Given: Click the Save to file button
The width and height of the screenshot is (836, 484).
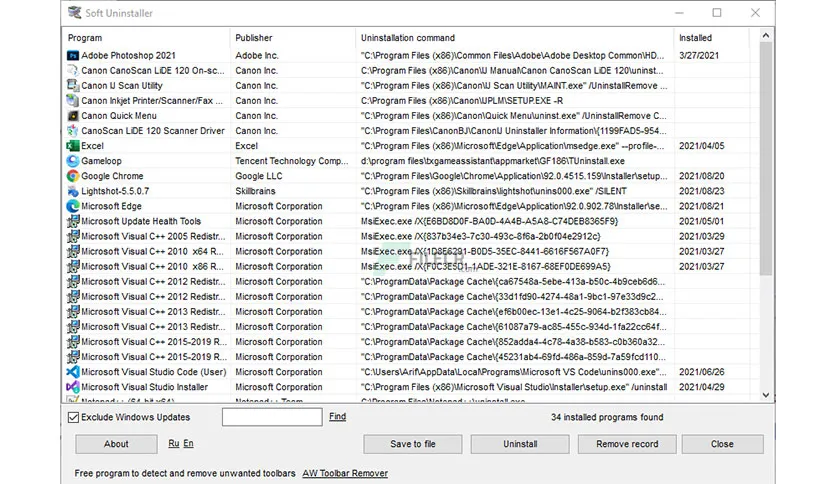Looking at the screenshot, I should pyautogui.click(x=413, y=444).
